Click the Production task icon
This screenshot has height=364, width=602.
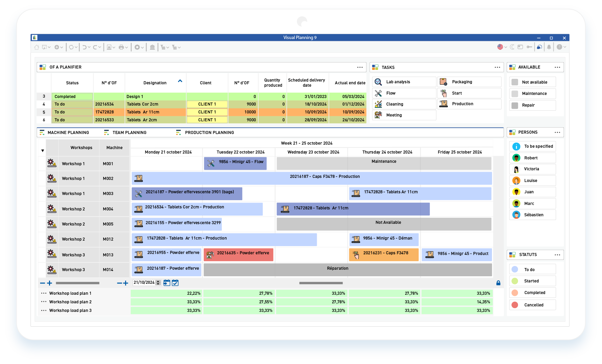pyautogui.click(x=444, y=104)
